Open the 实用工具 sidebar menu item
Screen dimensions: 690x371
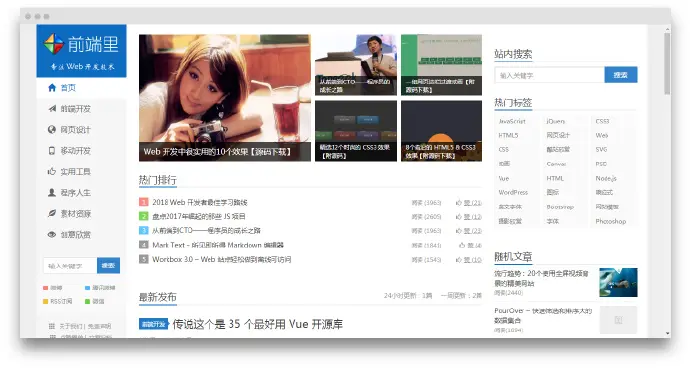(81, 172)
